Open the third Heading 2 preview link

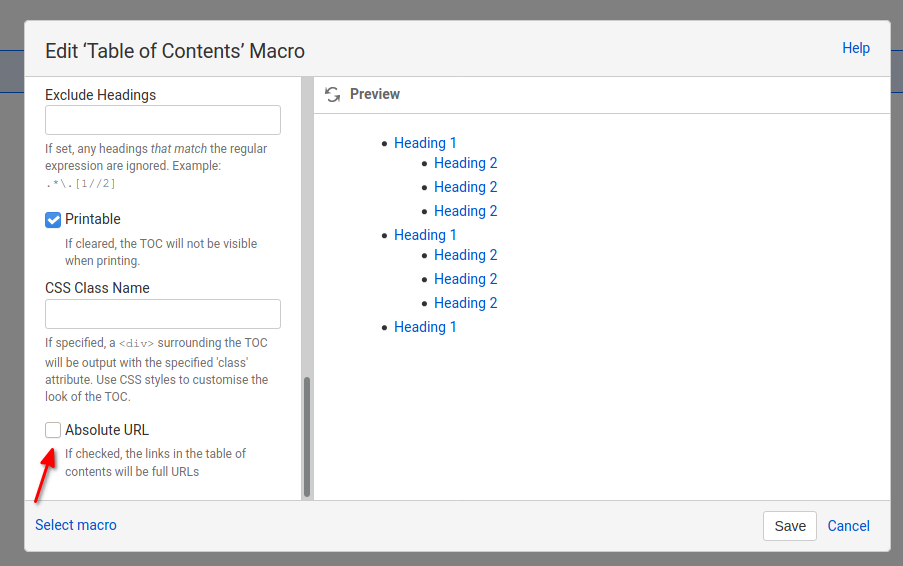(x=465, y=211)
